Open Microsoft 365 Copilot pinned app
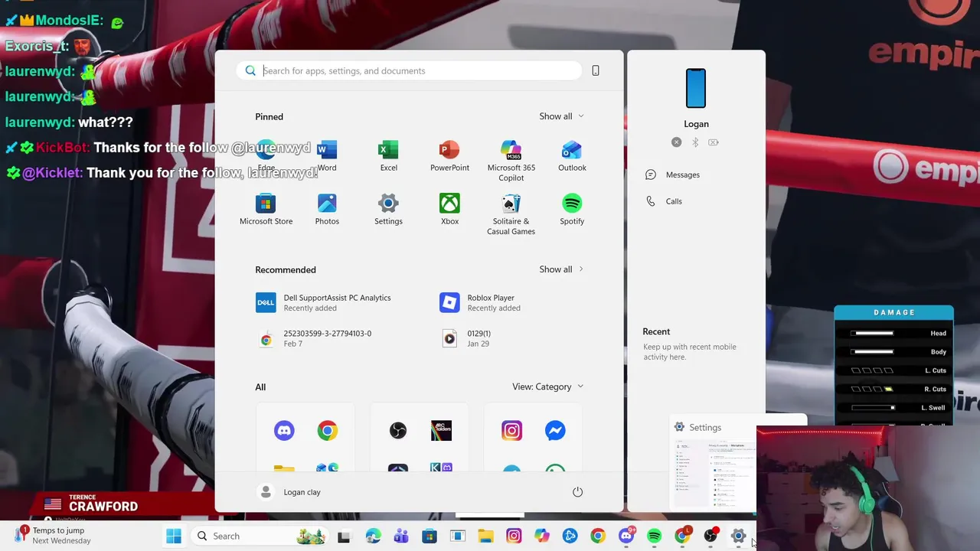The width and height of the screenshot is (980, 551). coord(511,161)
